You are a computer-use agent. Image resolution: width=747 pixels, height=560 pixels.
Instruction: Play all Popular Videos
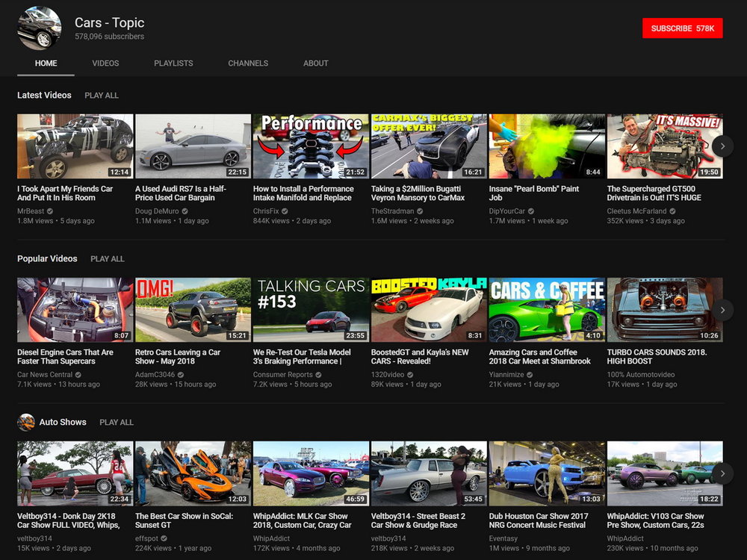tap(107, 259)
